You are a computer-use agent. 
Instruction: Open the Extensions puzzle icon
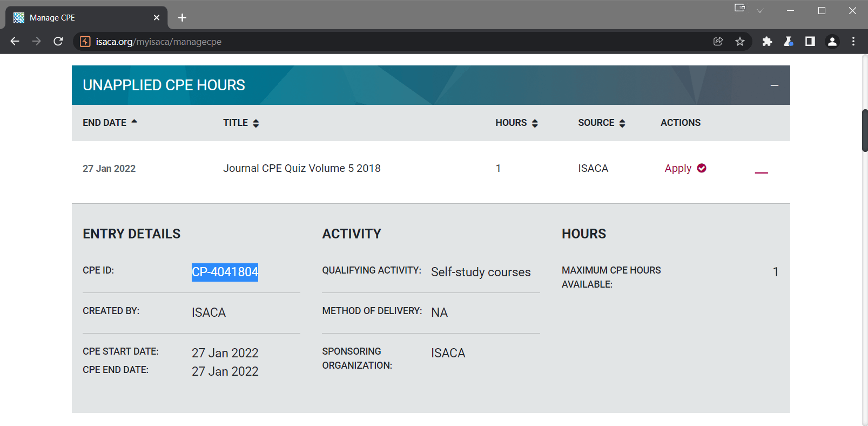(x=767, y=42)
